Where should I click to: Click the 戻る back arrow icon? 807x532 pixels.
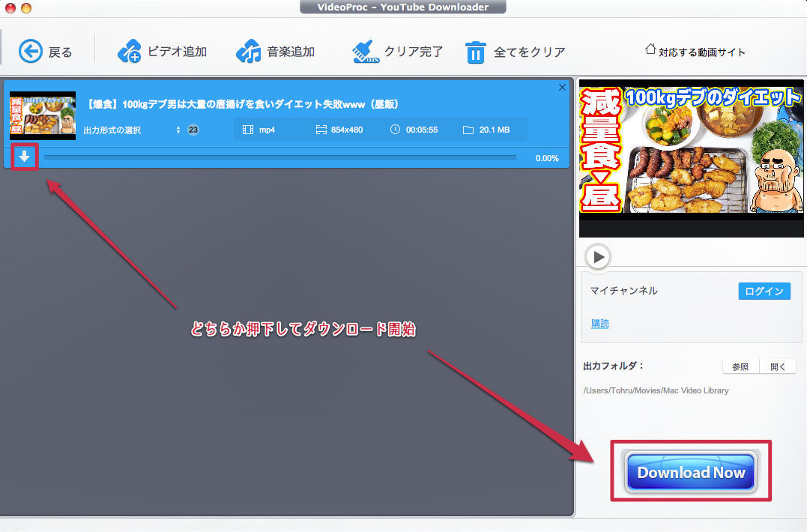pos(31,52)
